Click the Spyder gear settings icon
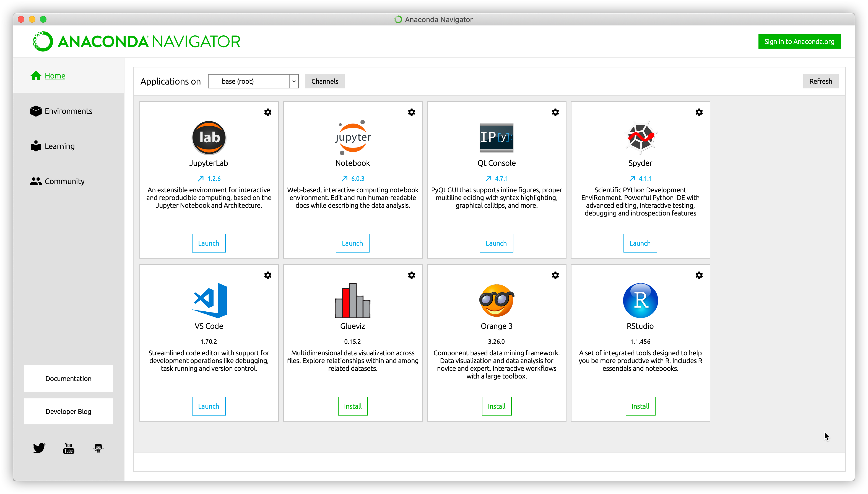 [699, 112]
